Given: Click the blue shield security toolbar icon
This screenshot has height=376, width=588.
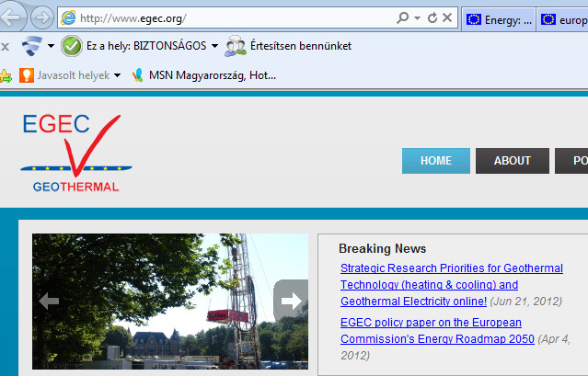Looking at the screenshot, I should (x=32, y=46).
